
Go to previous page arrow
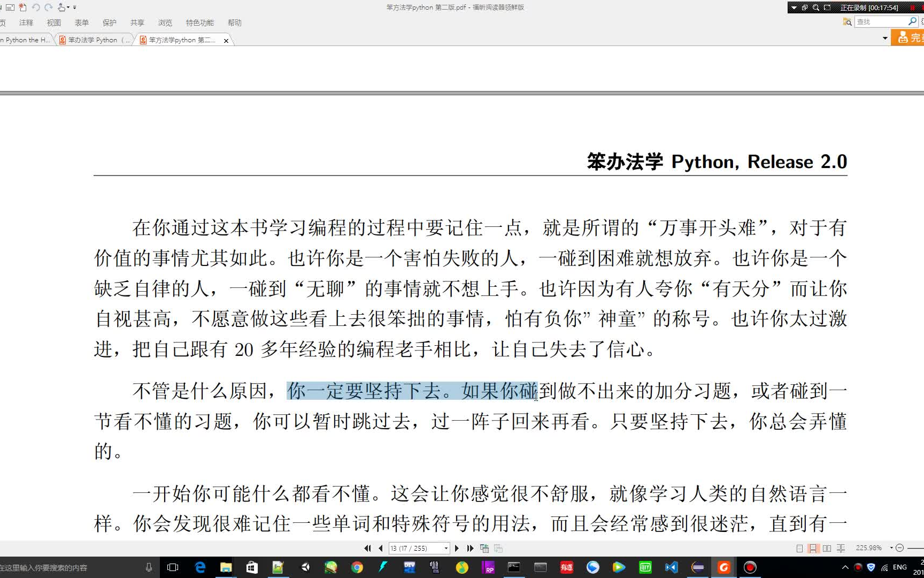coord(381,548)
